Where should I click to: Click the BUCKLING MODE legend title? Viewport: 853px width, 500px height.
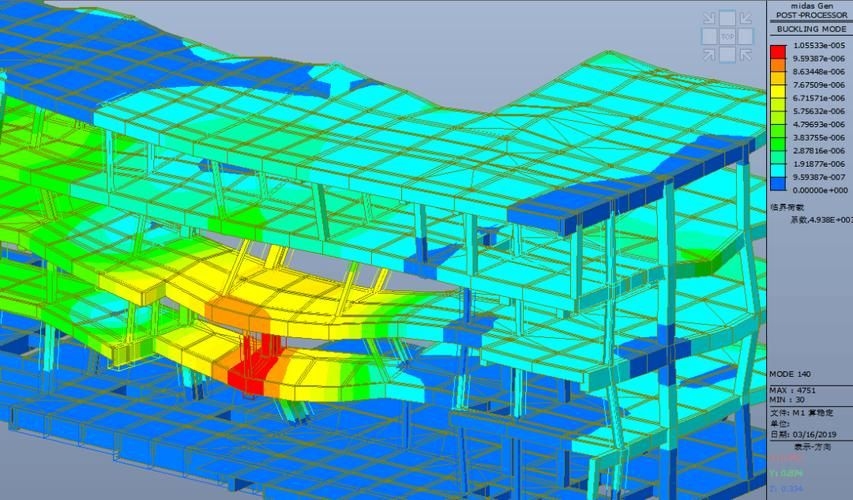pyautogui.click(x=810, y=30)
